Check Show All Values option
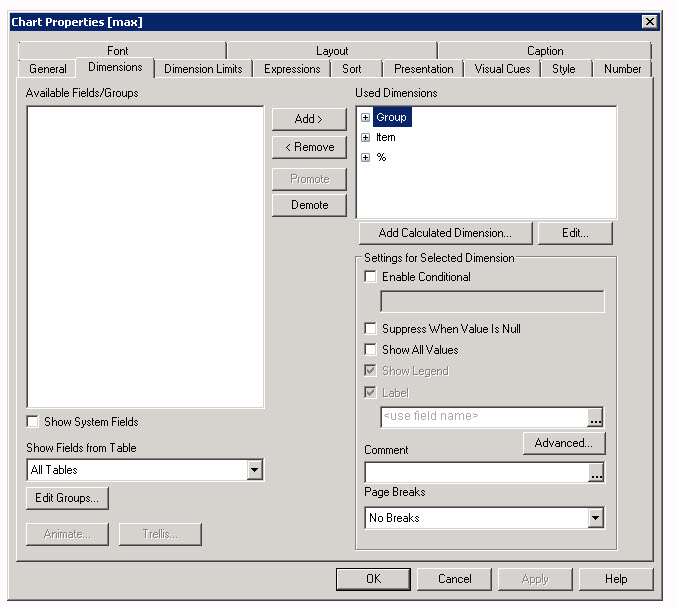Viewport: 678px width, 607px height. [370, 349]
